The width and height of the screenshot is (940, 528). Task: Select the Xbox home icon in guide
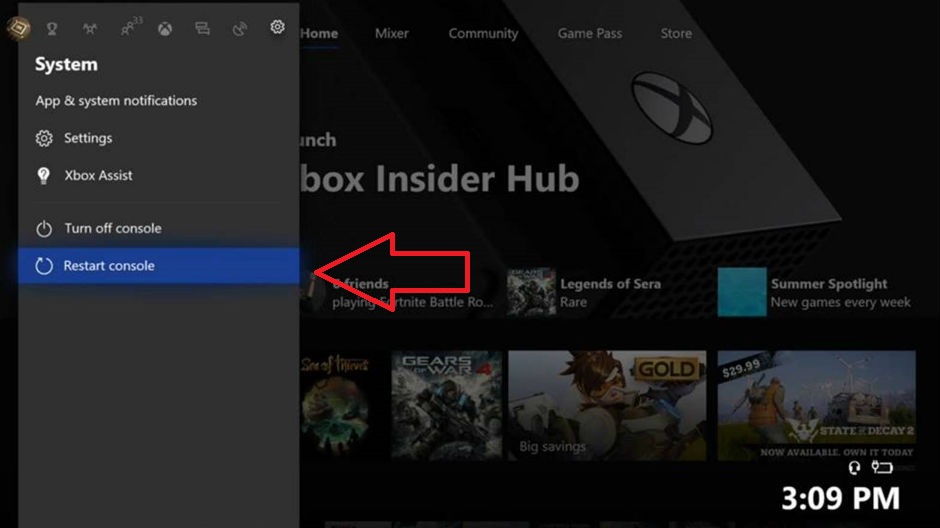pos(165,28)
